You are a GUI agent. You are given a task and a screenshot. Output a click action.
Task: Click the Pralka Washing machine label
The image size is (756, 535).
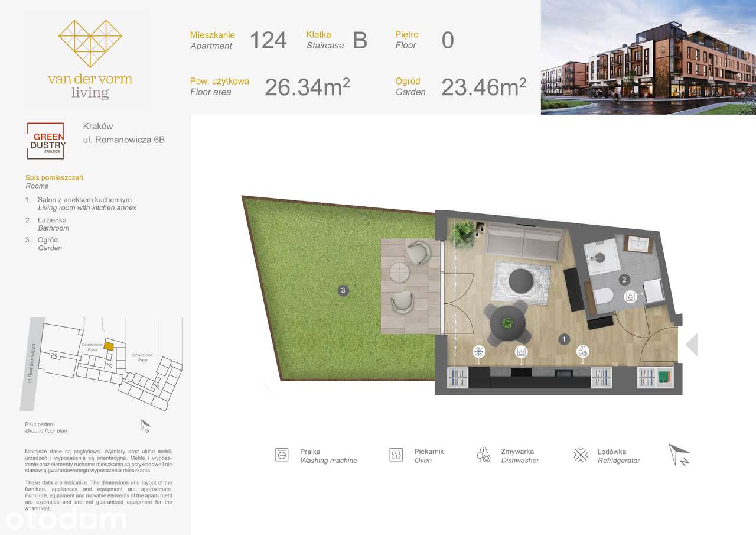coord(328,456)
